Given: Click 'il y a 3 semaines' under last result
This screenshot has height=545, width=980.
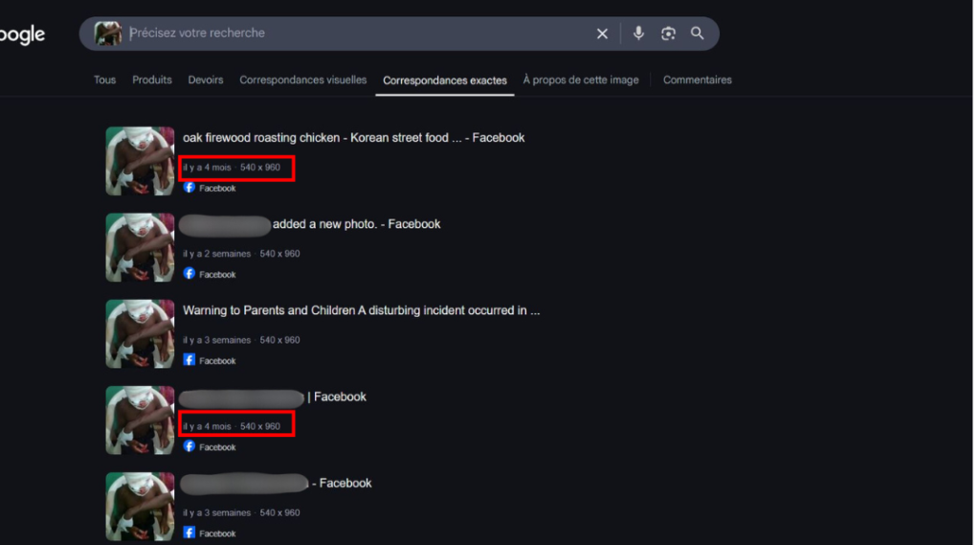Looking at the screenshot, I should pyautogui.click(x=217, y=513).
